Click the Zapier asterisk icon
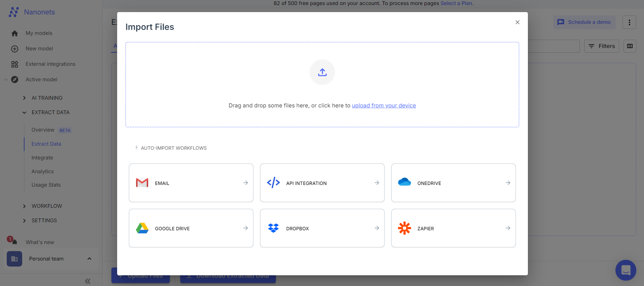This screenshot has width=644, height=286. [404, 228]
